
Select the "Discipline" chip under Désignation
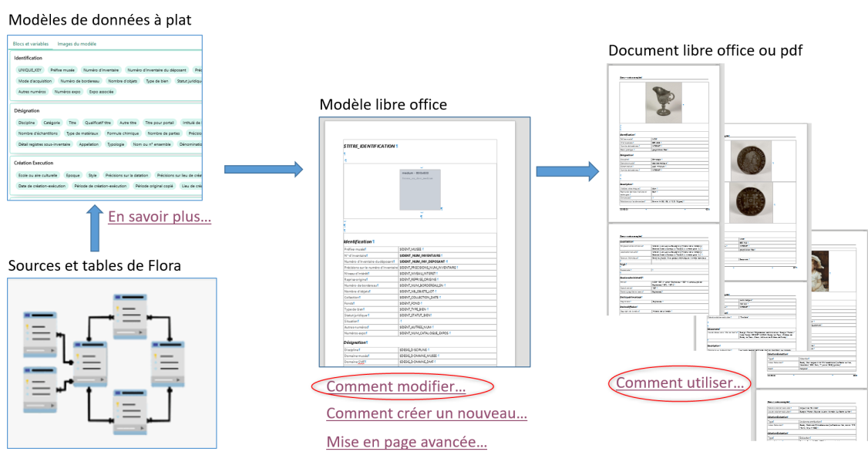pyautogui.click(x=26, y=123)
